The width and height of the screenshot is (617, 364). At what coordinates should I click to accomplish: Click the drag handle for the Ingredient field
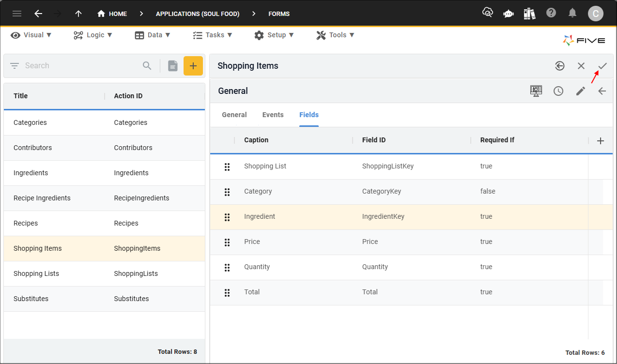coord(227,217)
